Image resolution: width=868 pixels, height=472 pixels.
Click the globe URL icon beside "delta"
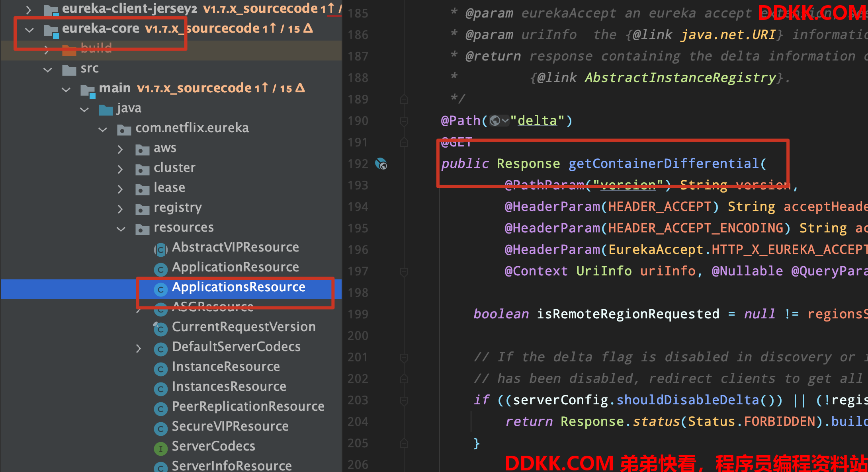pyautogui.click(x=495, y=121)
